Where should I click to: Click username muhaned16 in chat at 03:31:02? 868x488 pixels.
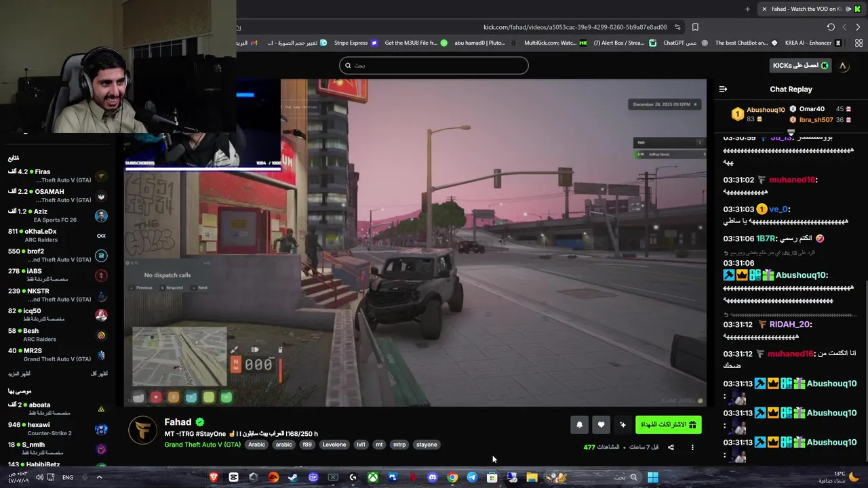tap(791, 180)
